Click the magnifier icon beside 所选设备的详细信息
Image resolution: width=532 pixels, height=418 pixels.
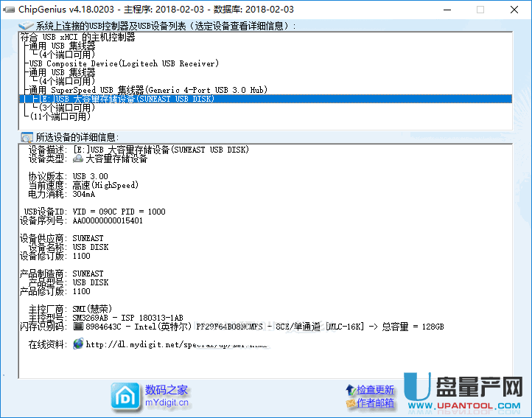click(x=27, y=137)
